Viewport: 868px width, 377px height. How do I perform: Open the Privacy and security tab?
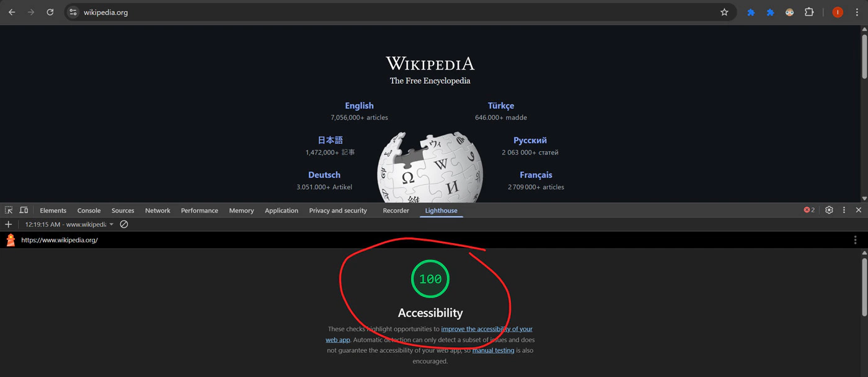[x=338, y=211]
